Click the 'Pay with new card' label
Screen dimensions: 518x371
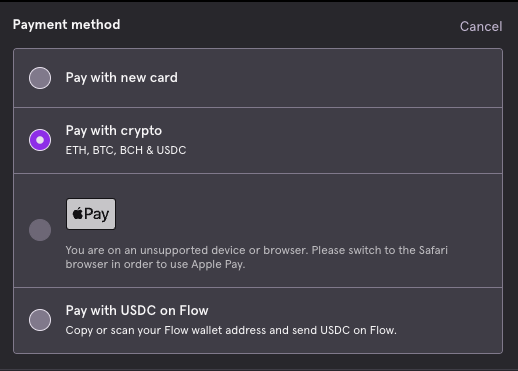(122, 78)
